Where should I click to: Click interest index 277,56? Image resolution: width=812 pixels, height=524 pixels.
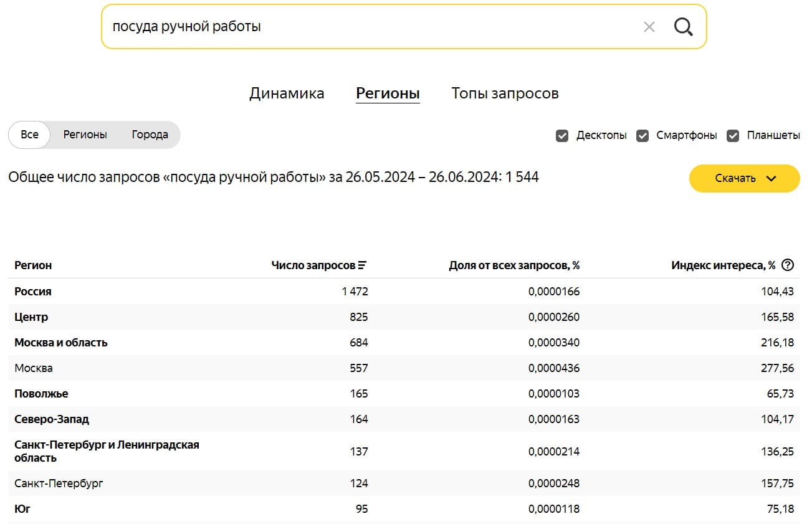(x=778, y=368)
